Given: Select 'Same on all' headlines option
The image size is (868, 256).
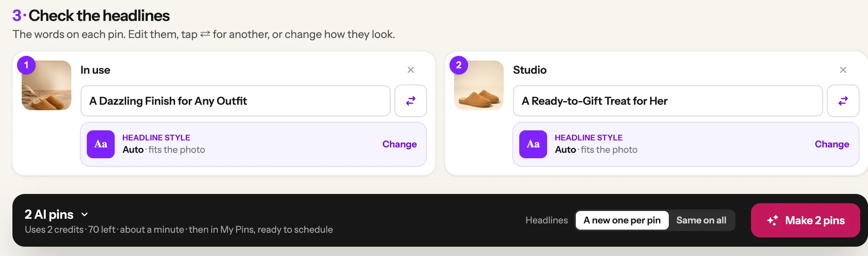Looking at the screenshot, I should [x=701, y=220].
